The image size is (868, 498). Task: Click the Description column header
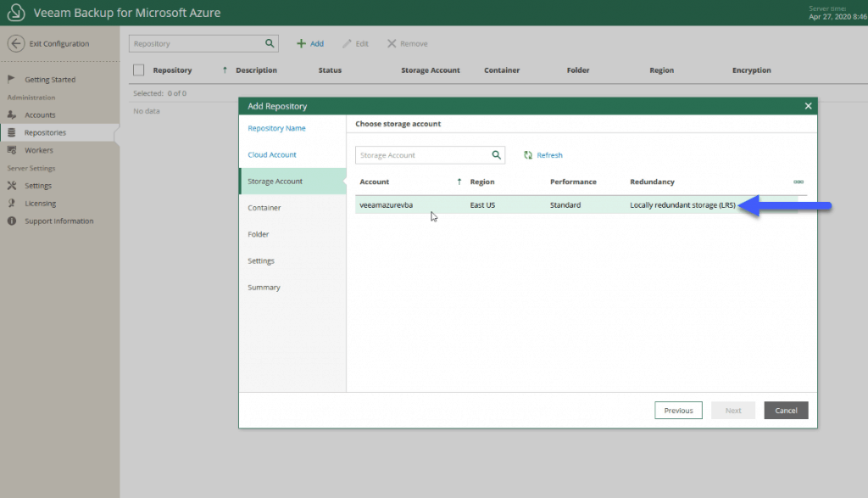256,70
